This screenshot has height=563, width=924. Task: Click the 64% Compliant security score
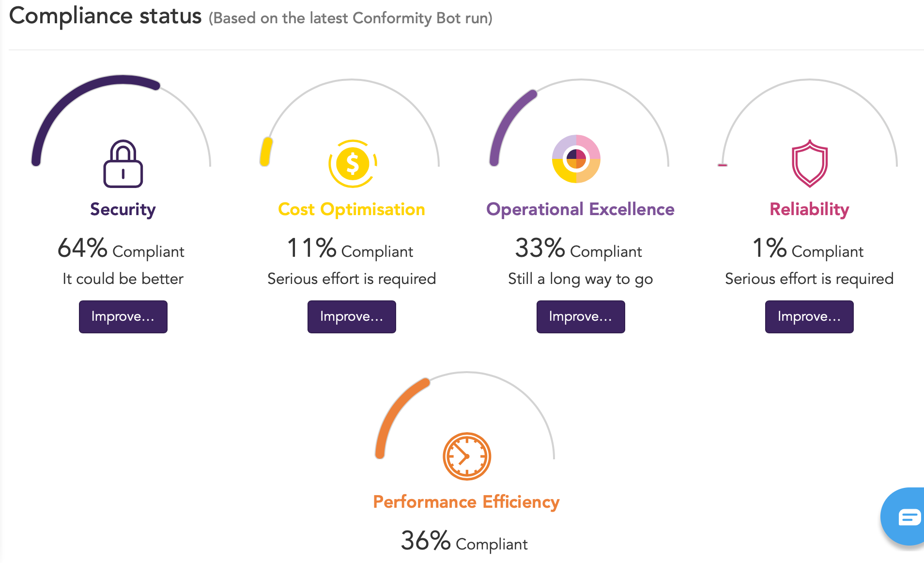click(121, 249)
